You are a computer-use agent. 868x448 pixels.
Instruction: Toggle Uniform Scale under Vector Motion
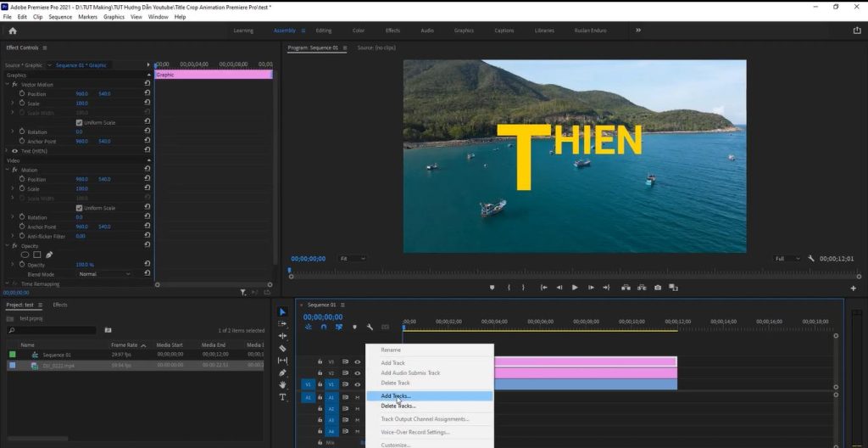click(79, 122)
